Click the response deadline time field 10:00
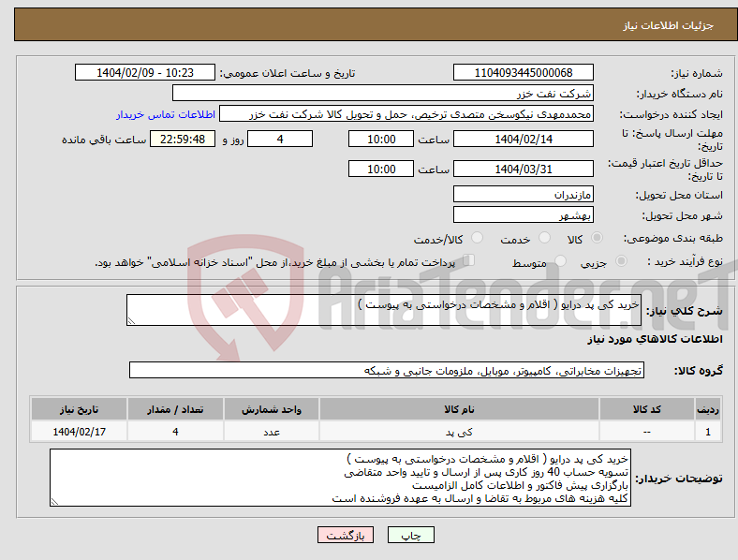 pos(381,139)
